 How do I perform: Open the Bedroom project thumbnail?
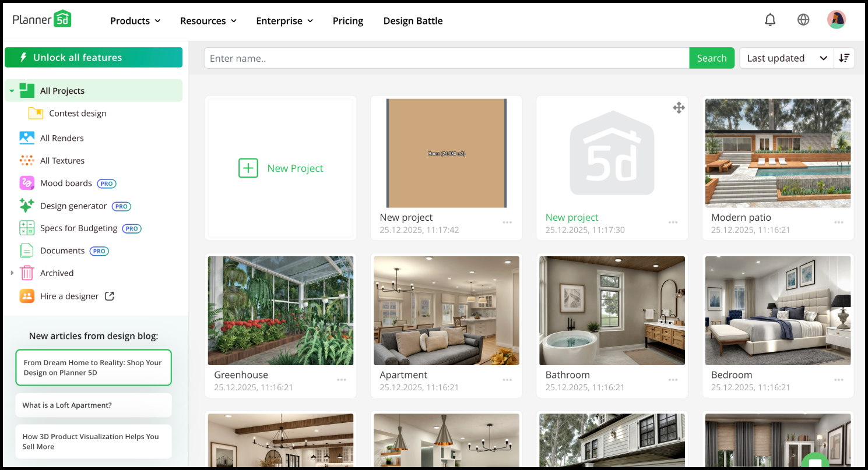778,310
